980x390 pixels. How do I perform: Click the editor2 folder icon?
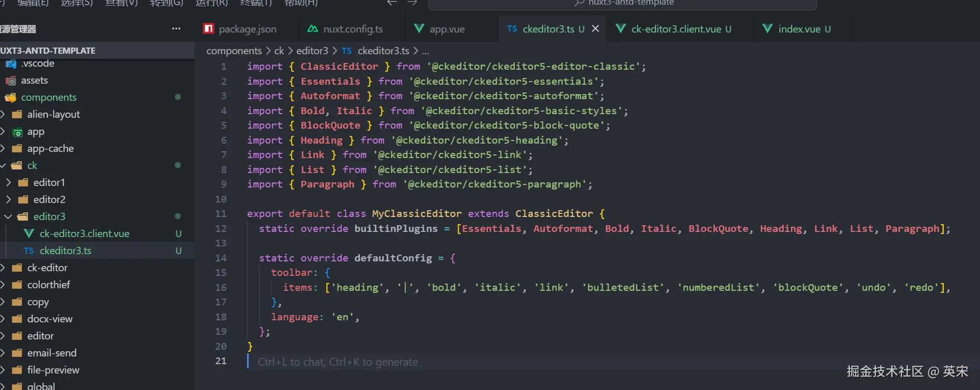(23, 199)
